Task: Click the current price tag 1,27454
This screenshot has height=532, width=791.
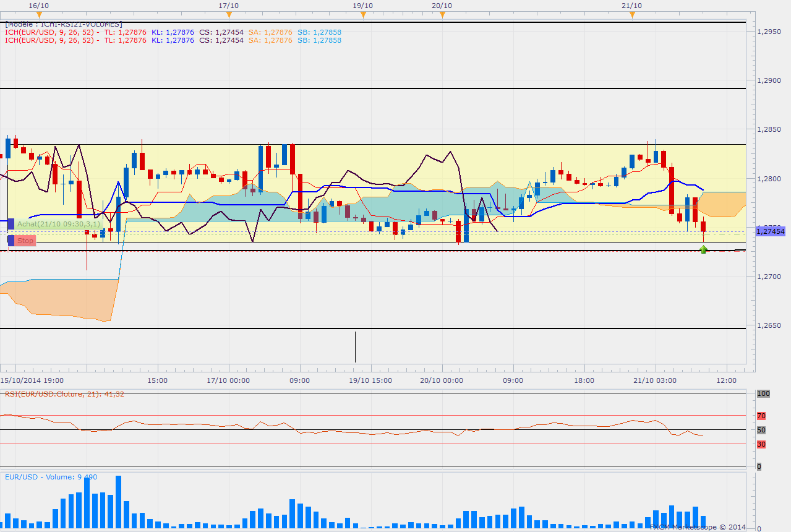Action: click(769, 231)
